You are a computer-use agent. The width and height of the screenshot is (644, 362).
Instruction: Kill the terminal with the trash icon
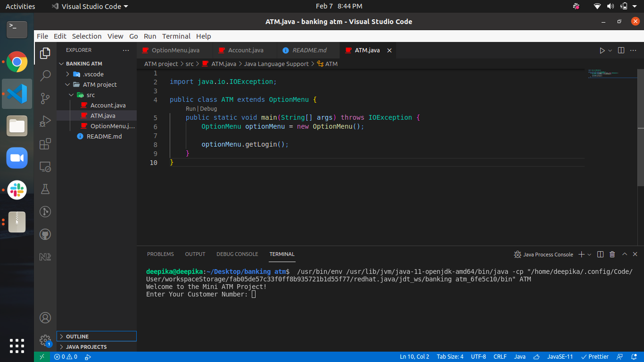pos(612,254)
